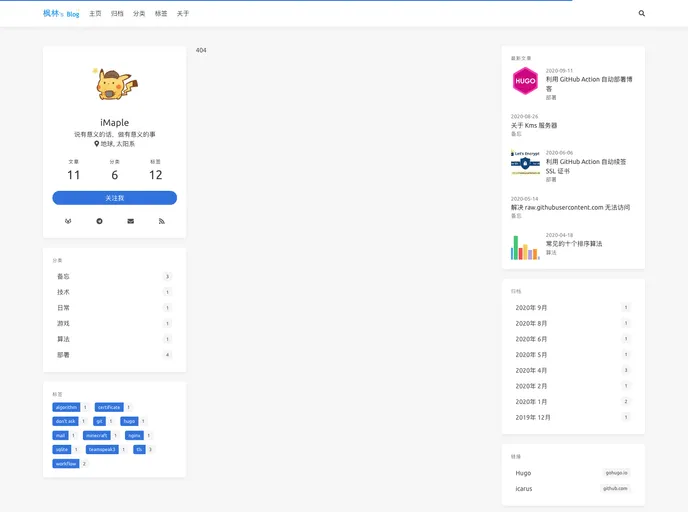Open the 2020年 1月 archive
The image size is (688, 512).
[573, 402]
